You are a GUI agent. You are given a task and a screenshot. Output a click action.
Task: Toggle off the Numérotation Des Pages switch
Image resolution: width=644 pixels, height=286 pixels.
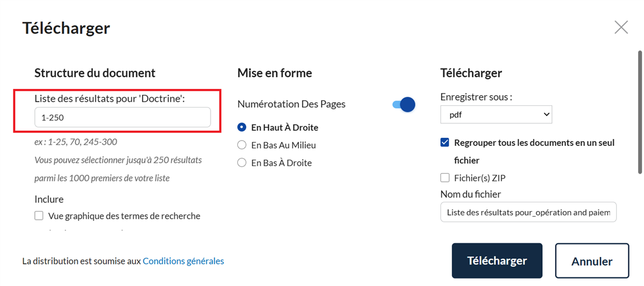click(404, 105)
